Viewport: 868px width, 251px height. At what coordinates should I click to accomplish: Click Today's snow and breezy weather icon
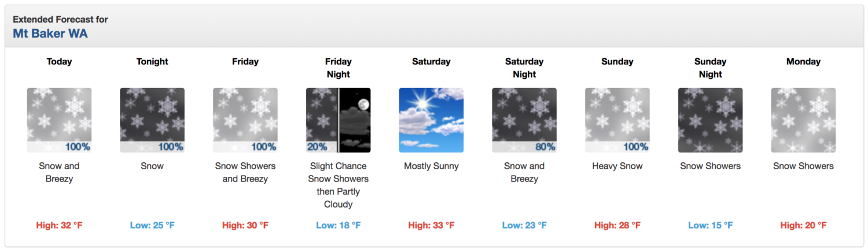pyautogui.click(x=59, y=120)
